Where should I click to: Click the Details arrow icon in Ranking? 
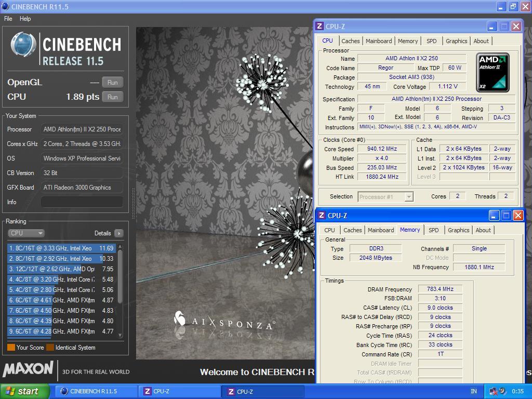click(119, 233)
